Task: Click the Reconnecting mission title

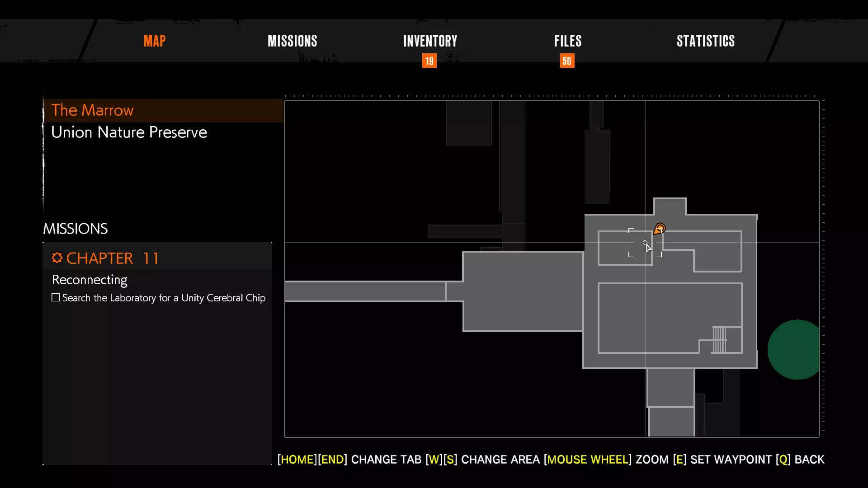Action: point(90,280)
